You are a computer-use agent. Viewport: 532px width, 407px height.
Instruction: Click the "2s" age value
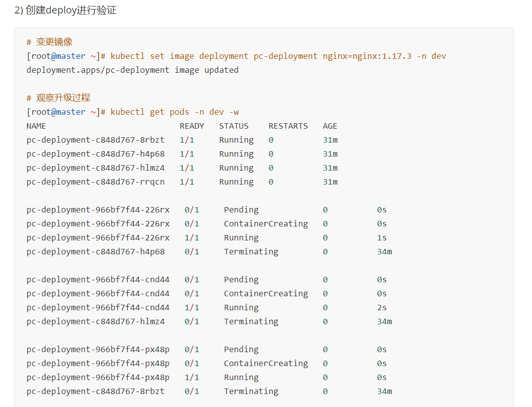click(382, 308)
